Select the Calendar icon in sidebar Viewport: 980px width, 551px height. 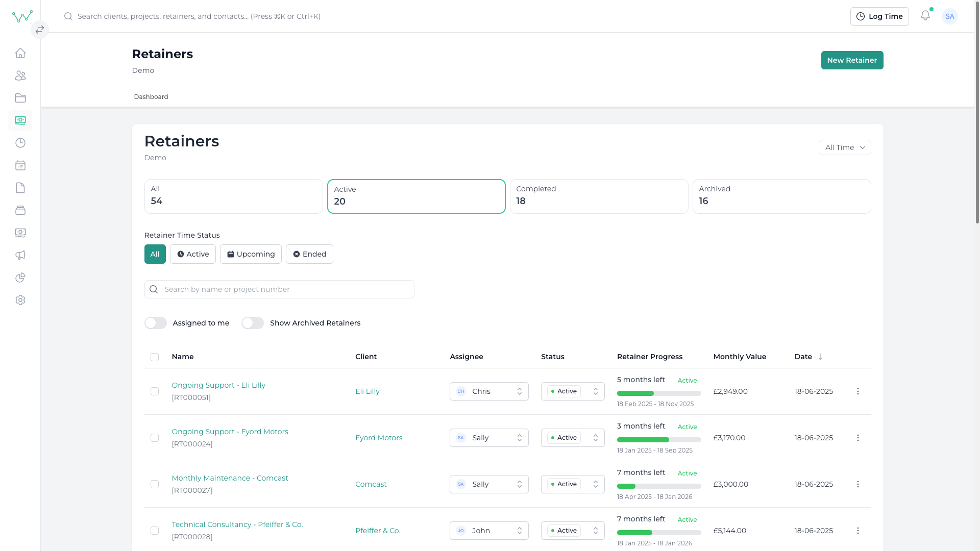click(x=20, y=165)
